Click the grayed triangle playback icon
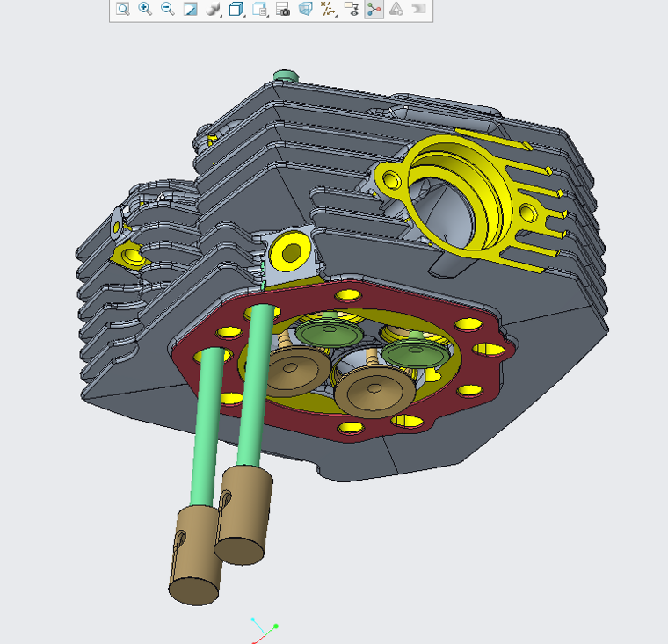 (396, 9)
